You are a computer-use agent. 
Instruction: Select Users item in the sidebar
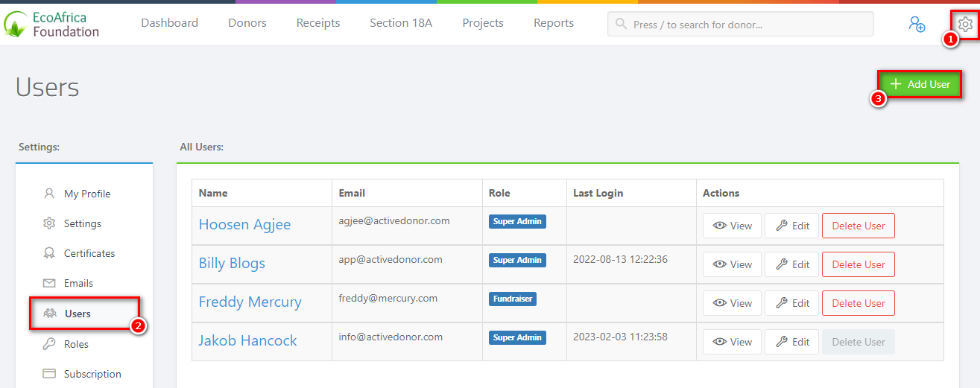78,314
